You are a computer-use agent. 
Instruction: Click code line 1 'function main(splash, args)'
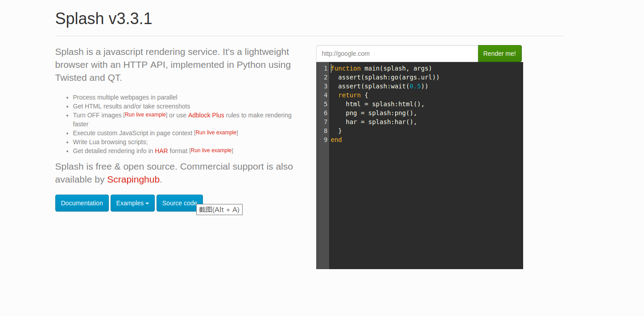point(381,68)
